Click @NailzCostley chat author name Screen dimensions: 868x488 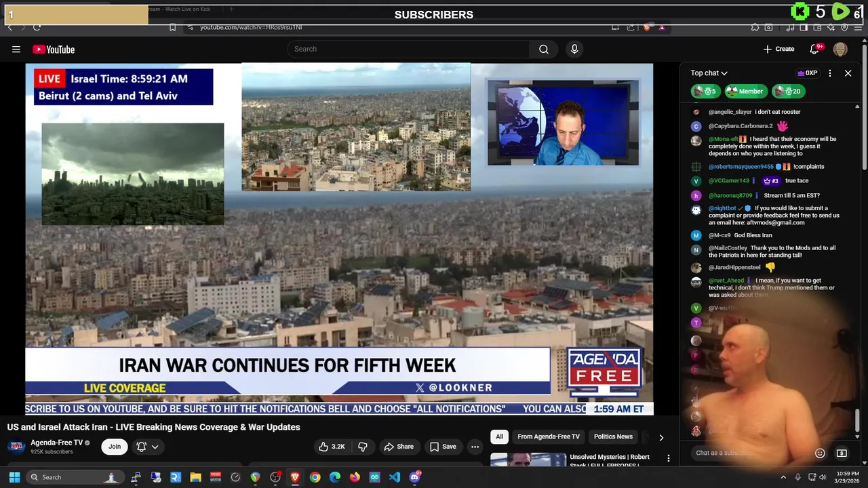[x=728, y=248]
